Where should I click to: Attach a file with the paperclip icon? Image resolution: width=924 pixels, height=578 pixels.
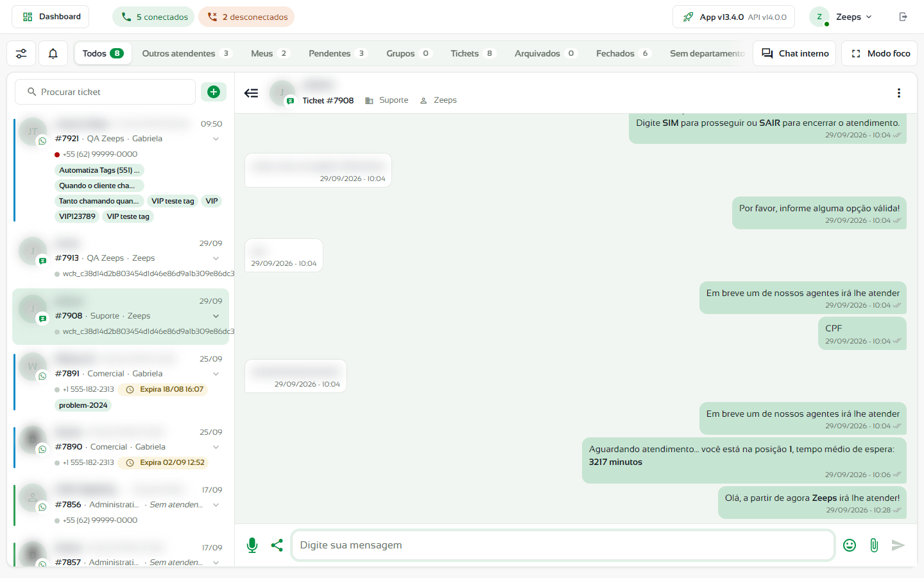pyautogui.click(x=874, y=545)
